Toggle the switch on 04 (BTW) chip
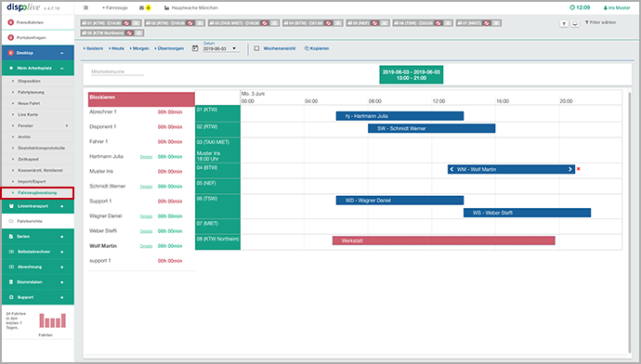The image size is (641, 364). [337, 23]
